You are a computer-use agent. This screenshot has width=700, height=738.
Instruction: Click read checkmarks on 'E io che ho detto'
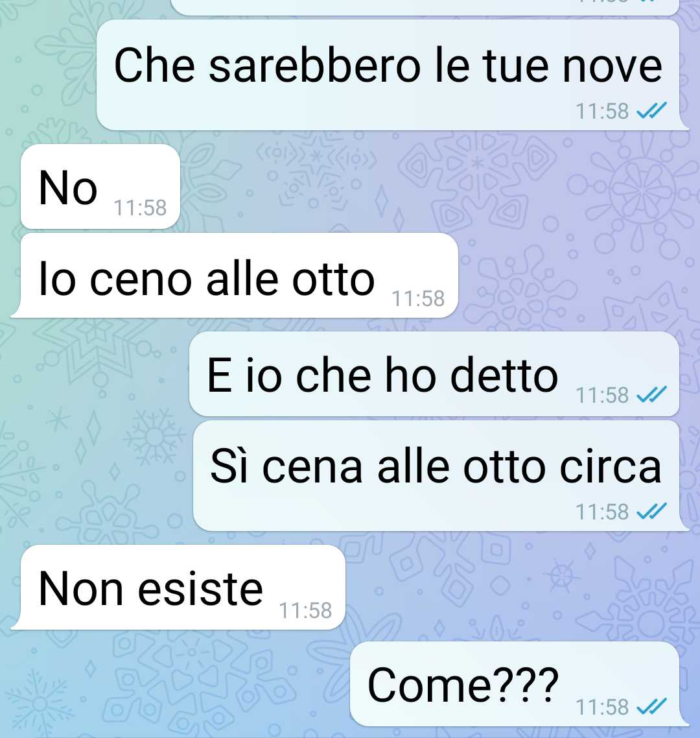click(651, 394)
